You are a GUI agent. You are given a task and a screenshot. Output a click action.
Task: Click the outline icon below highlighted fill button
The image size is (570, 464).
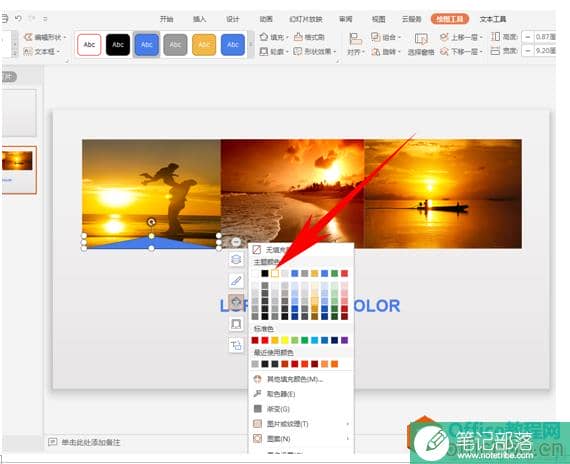(236, 323)
